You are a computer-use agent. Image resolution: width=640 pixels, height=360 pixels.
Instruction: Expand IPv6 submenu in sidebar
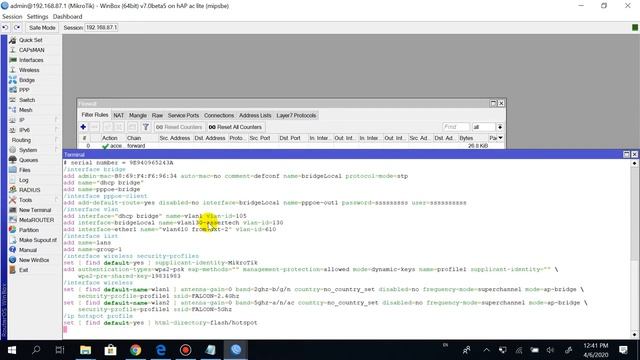tap(24, 130)
